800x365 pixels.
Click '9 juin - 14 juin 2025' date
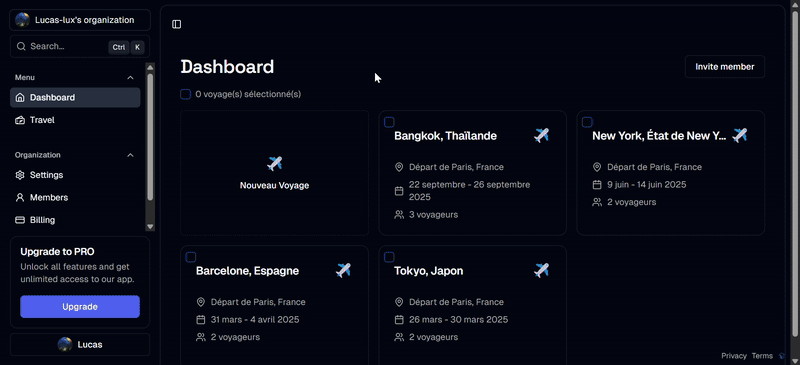coord(646,184)
